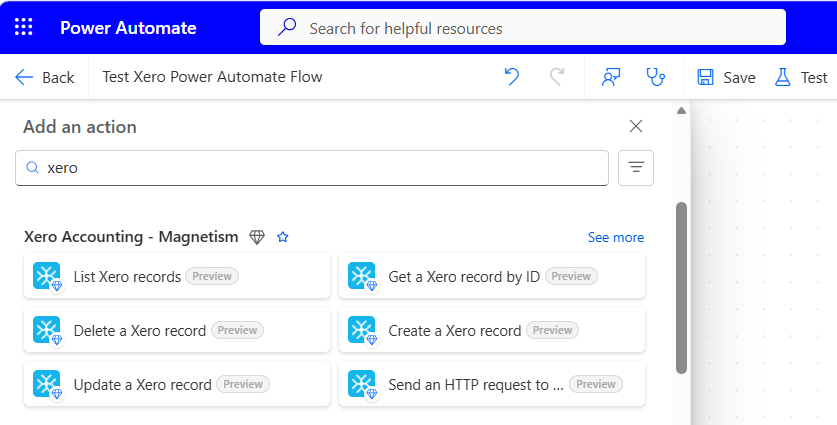The image size is (837, 425).
Task: Select the List Xero records action
Action: (x=177, y=276)
